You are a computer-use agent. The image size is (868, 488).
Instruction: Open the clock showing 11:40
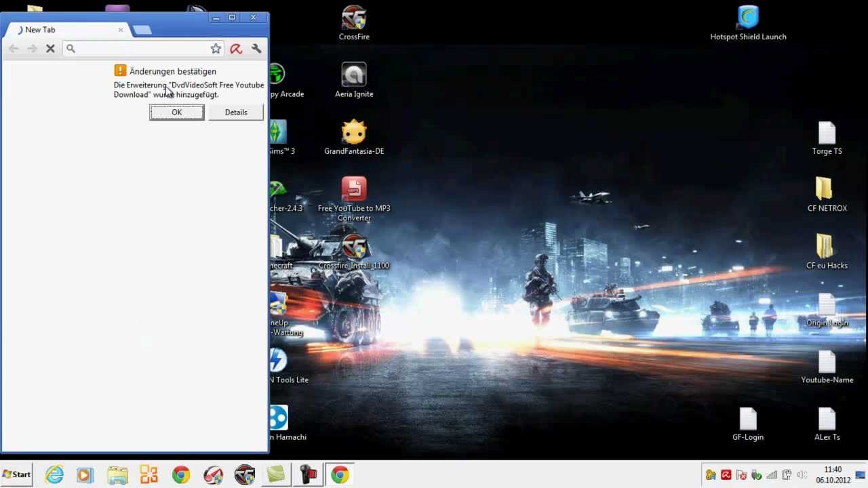click(x=833, y=474)
